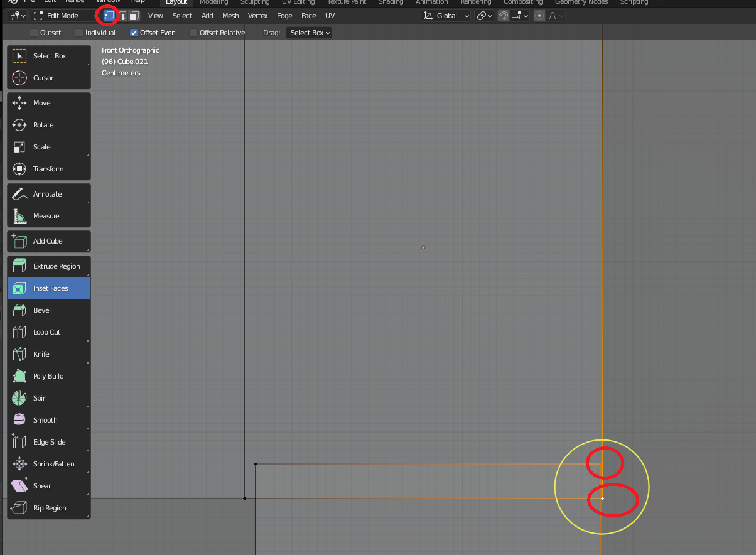Open the pivot point dropdown

(x=485, y=16)
